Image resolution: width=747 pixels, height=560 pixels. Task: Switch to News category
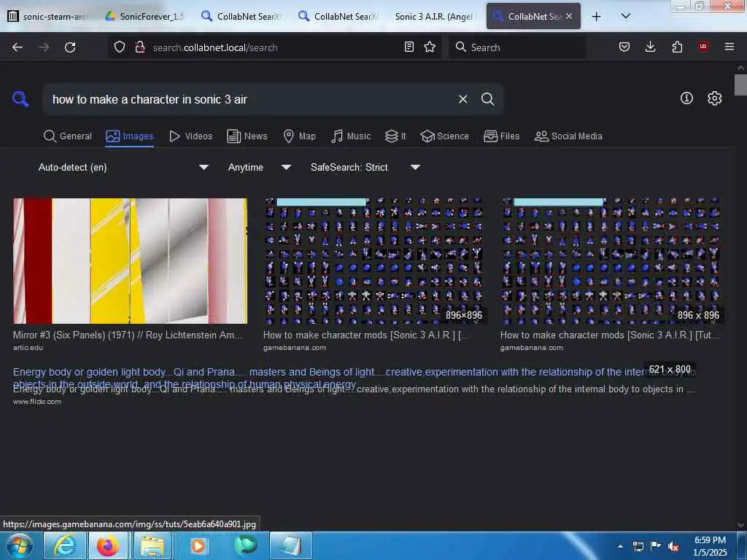247,136
